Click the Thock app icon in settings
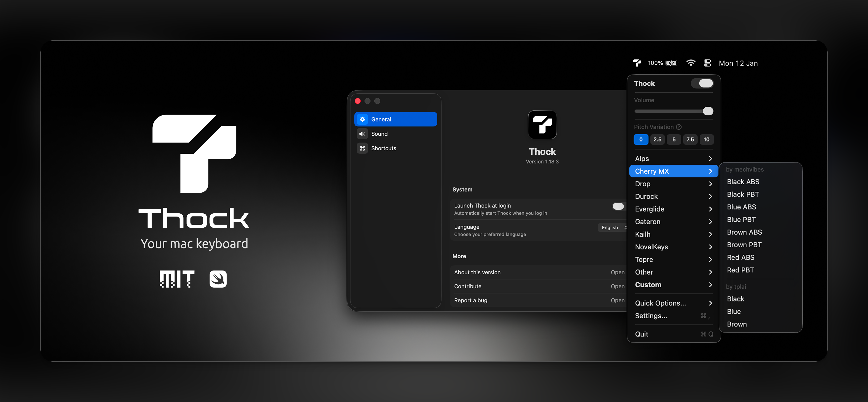868x402 pixels. point(542,125)
